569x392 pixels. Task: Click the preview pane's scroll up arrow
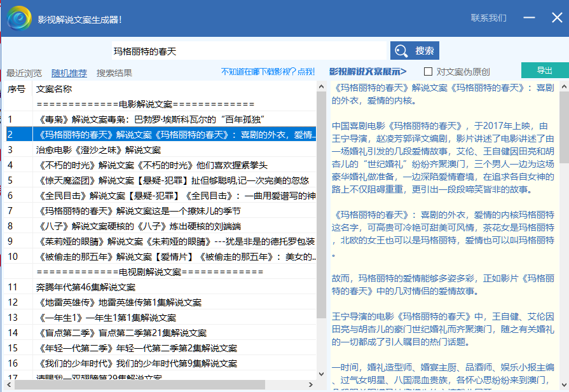pyautogui.click(x=565, y=86)
